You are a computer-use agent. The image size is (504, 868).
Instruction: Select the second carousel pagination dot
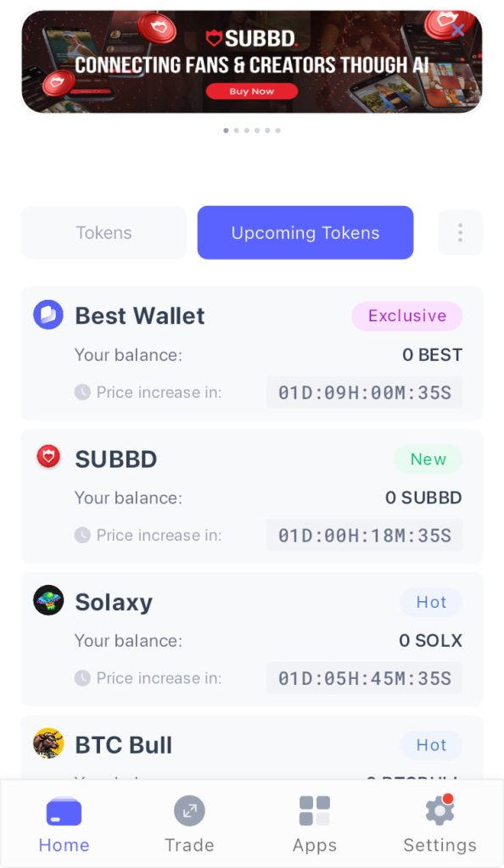(x=237, y=131)
